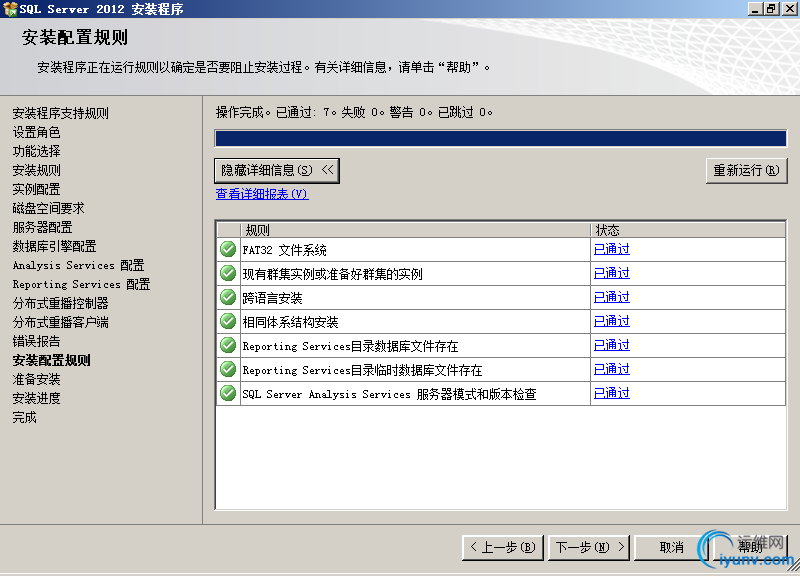Rerun the rules with 重新运行 button
Screen dimensions: 800x576
746,170
